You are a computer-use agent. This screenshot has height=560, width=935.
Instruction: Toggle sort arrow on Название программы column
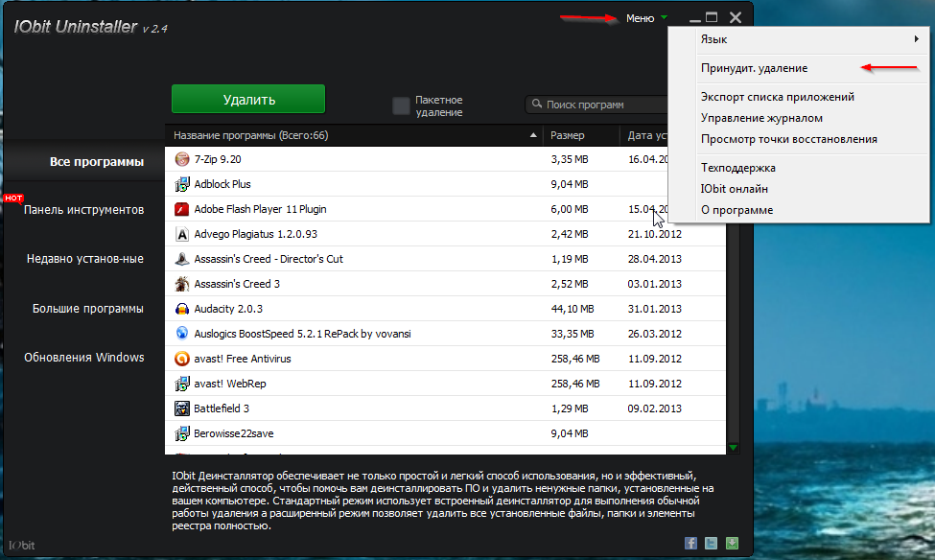533,135
